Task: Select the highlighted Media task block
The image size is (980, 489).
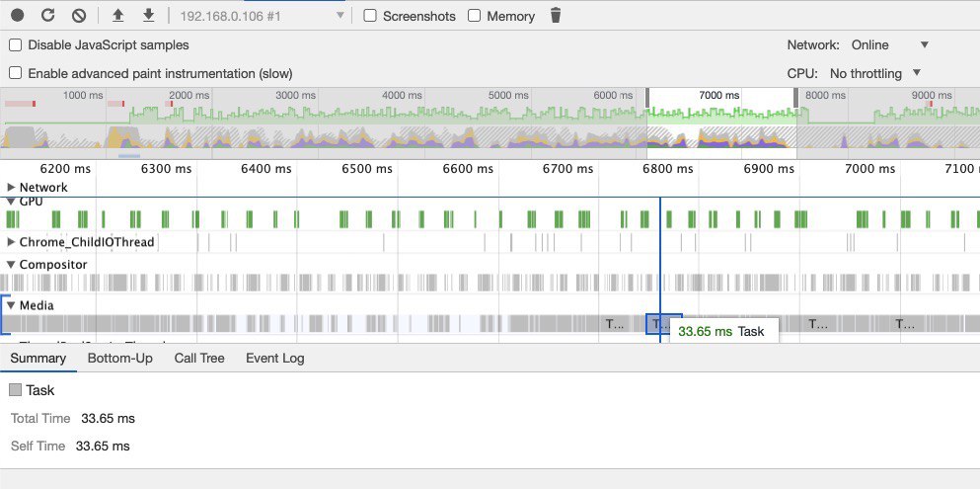Action: 664,324
